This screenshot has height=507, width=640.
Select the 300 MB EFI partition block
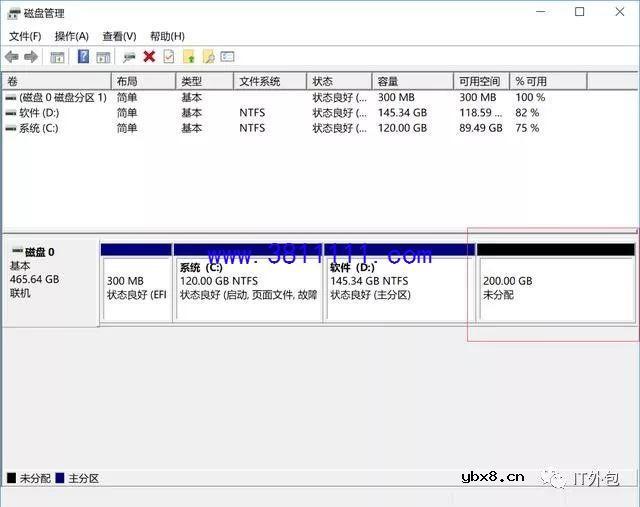pos(136,288)
